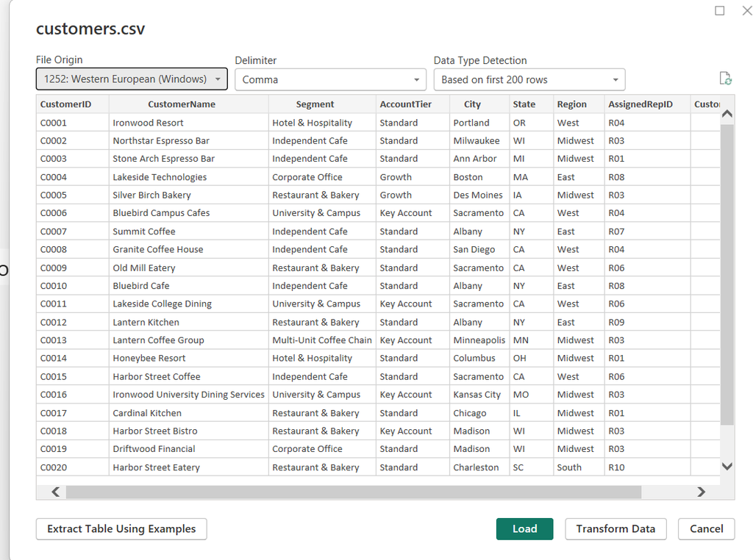The image size is (753, 560).
Task: Select the Granite Coffee House cell
Action: point(189,250)
